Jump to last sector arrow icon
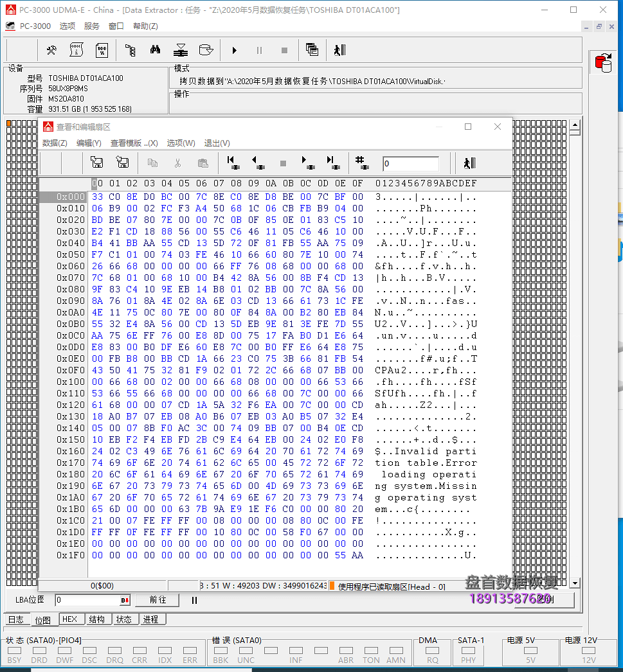The width and height of the screenshot is (623, 672). [x=333, y=163]
